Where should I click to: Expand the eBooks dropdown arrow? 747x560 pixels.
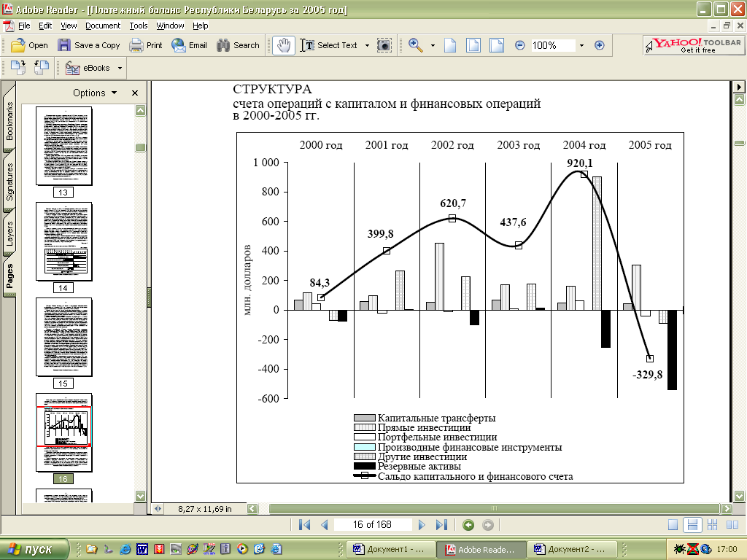pos(120,68)
